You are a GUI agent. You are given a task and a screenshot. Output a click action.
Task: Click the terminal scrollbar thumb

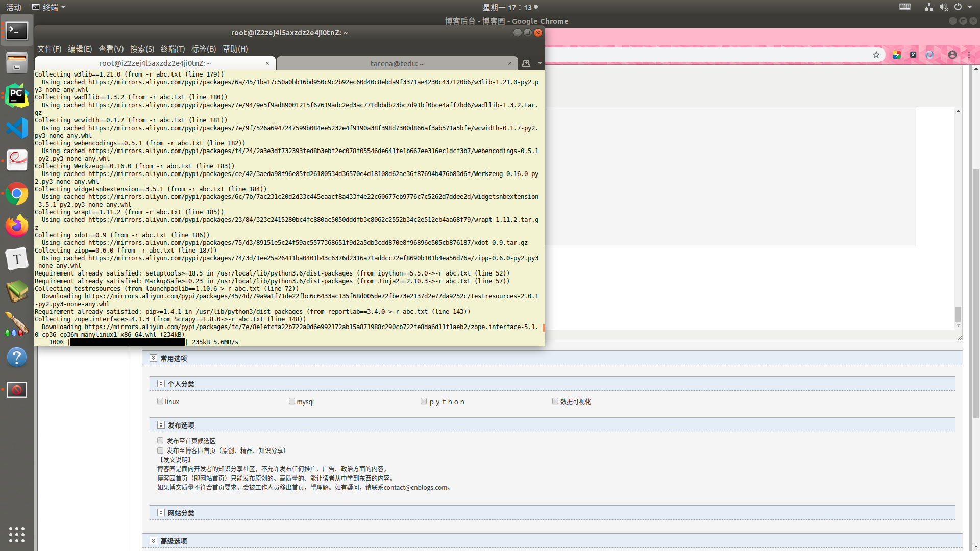click(x=544, y=328)
